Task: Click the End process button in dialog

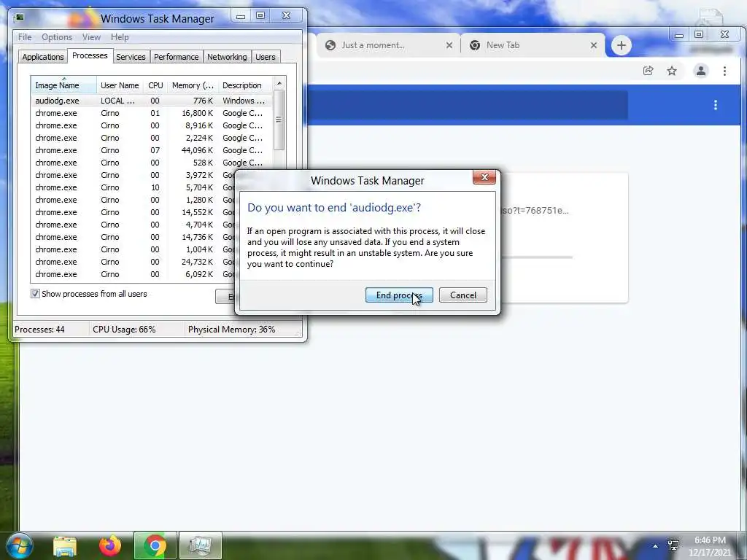Action: click(x=399, y=295)
